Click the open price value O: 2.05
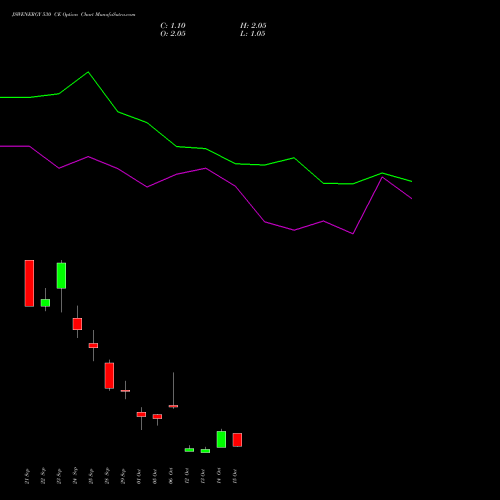Screen dimensions: 500x500 click(x=173, y=34)
